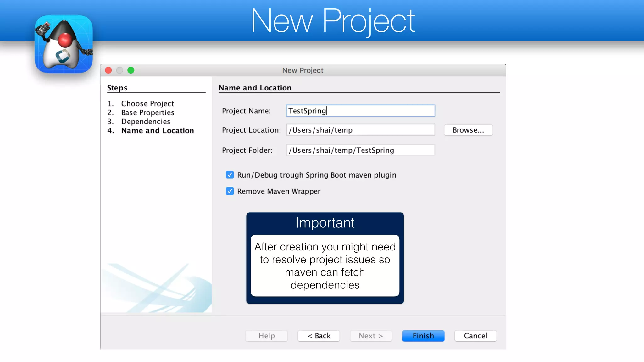The height and width of the screenshot is (362, 644).
Task: Uncheck Remove Maven Wrapper checkbox
Action: point(230,191)
